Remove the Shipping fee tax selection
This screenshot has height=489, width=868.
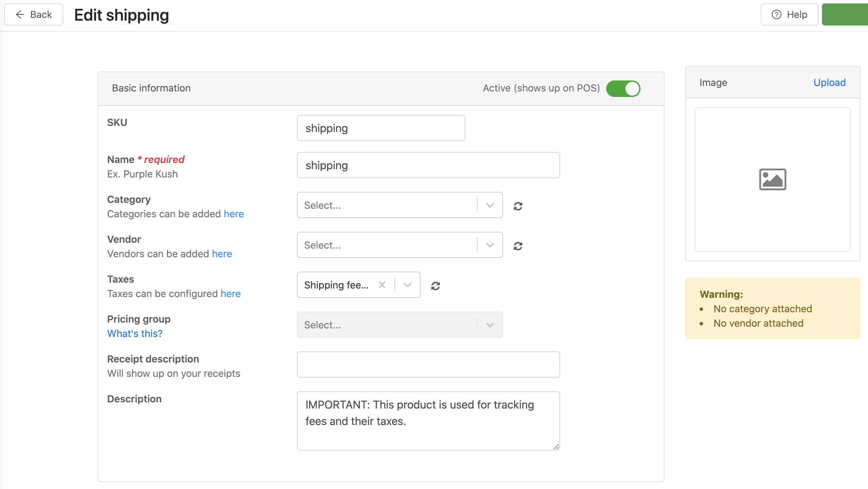382,285
